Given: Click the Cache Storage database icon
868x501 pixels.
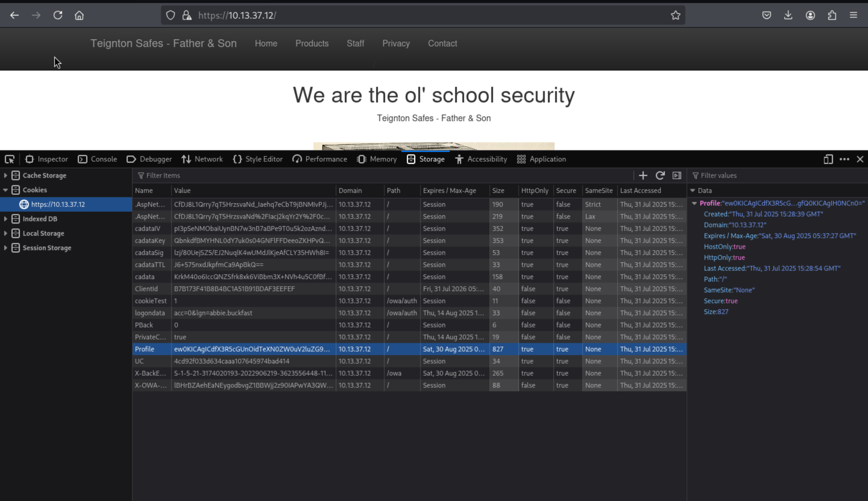Looking at the screenshot, I should pyautogui.click(x=15, y=175).
